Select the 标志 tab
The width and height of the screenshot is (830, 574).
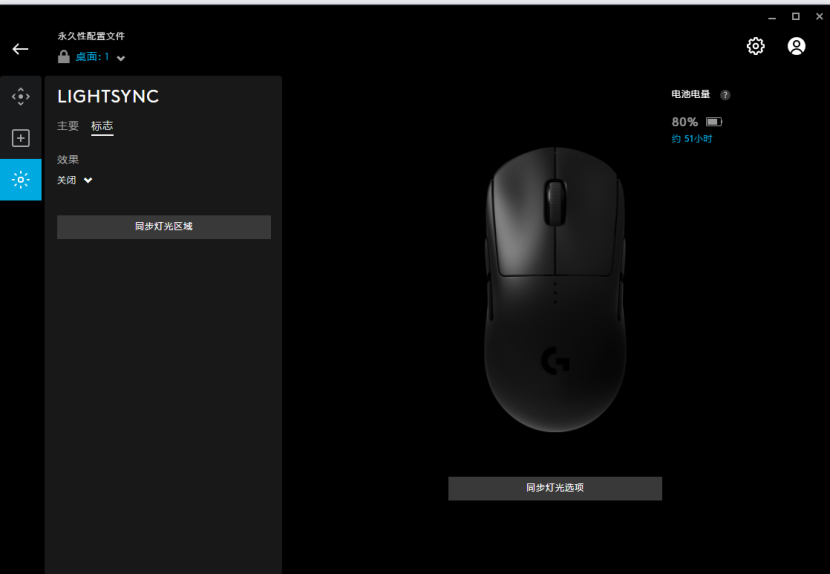(102, 126)
